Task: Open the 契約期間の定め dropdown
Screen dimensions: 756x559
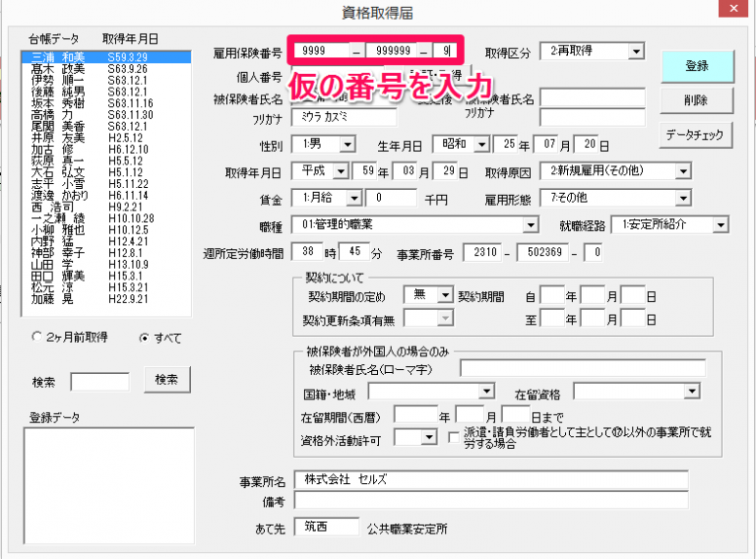Action: [x=445, y=294]
